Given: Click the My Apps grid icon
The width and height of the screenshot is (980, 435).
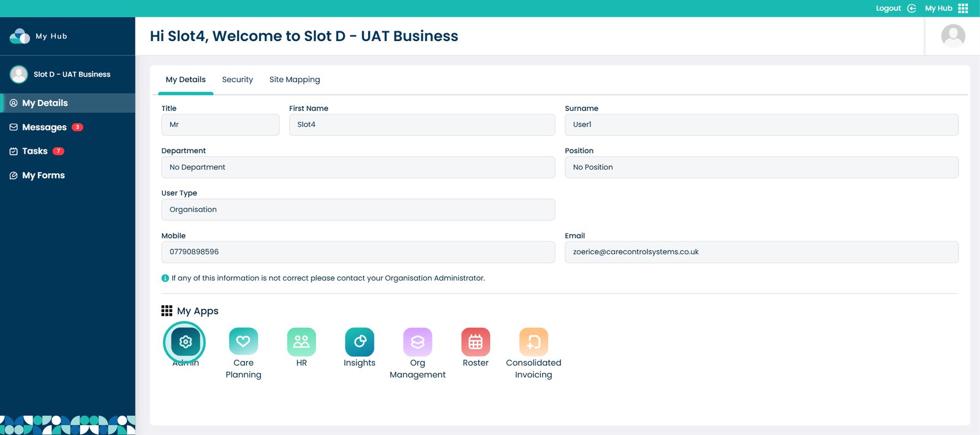Looking at the screenshot, I should (167, 311).
